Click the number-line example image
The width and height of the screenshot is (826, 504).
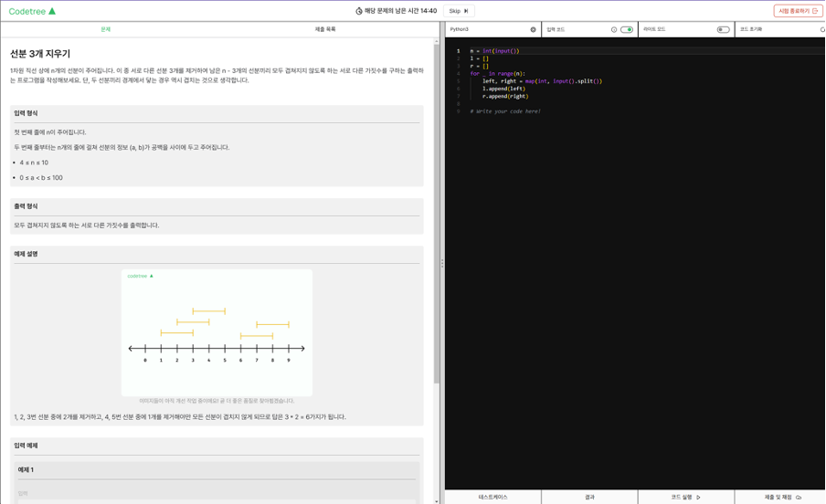pyautogui.click(x=217, y=332)
